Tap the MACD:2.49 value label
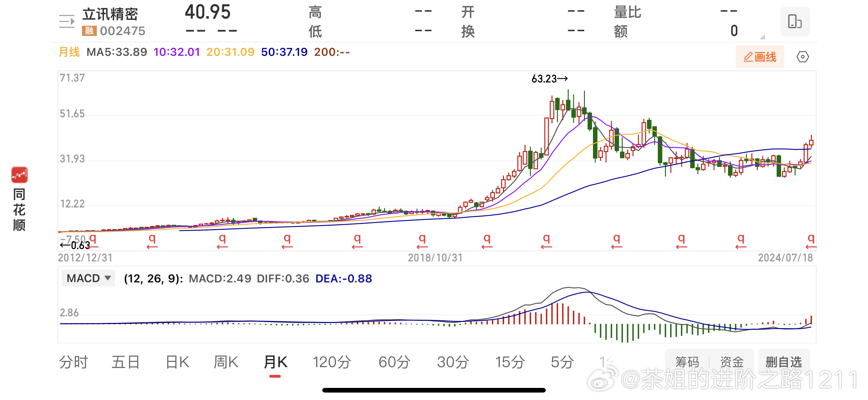This screenshot has width=868, height=400. coord(220,278)
